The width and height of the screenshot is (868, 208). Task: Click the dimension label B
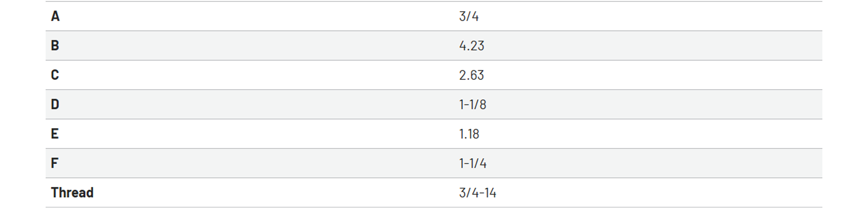point(55,46)
